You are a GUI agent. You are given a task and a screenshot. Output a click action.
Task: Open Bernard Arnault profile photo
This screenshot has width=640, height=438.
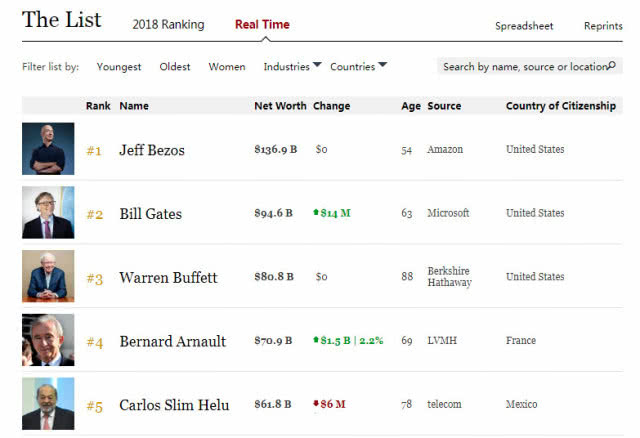[x=48, y=340]
